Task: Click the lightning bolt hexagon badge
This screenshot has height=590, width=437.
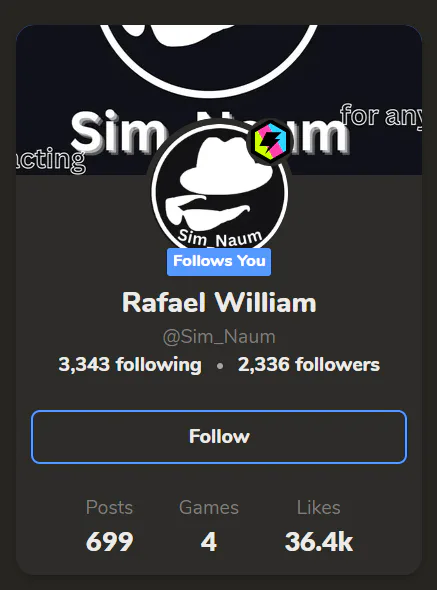Action: click(270, 142)
